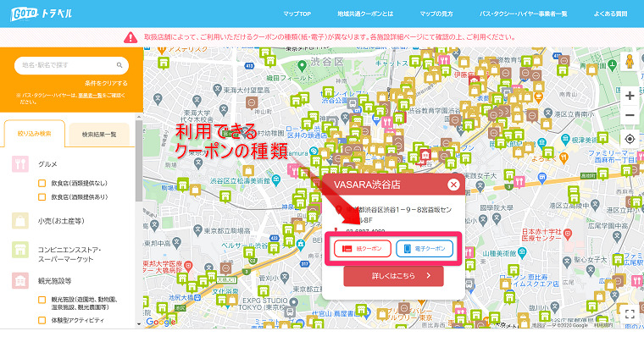The width and height of the screenshot is (644, 342).
Task: Check 飲食店(酒類提供なし) checkbox
Action: tap(42, 184)
